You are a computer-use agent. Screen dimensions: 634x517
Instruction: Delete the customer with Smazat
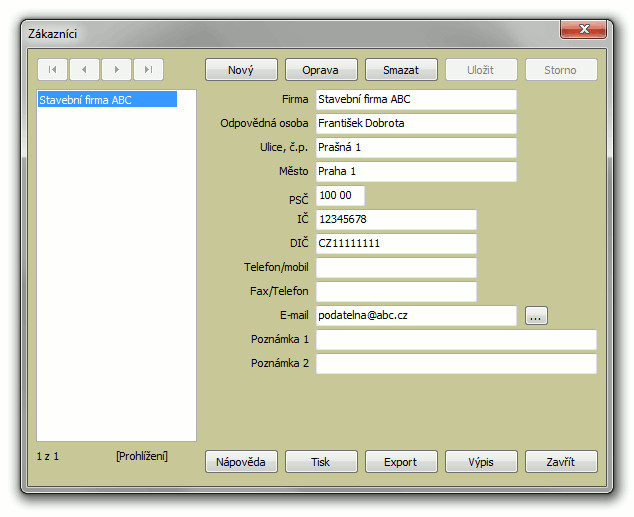tap(401, 70)
